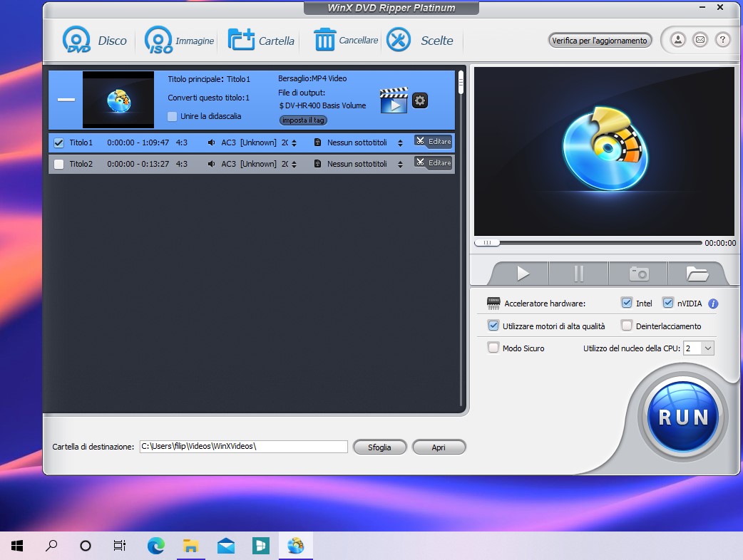Open File Explorer from taskbar
The width and height of the screenshot is (743, 560).
pyautogui.click(x=191, y=546)
